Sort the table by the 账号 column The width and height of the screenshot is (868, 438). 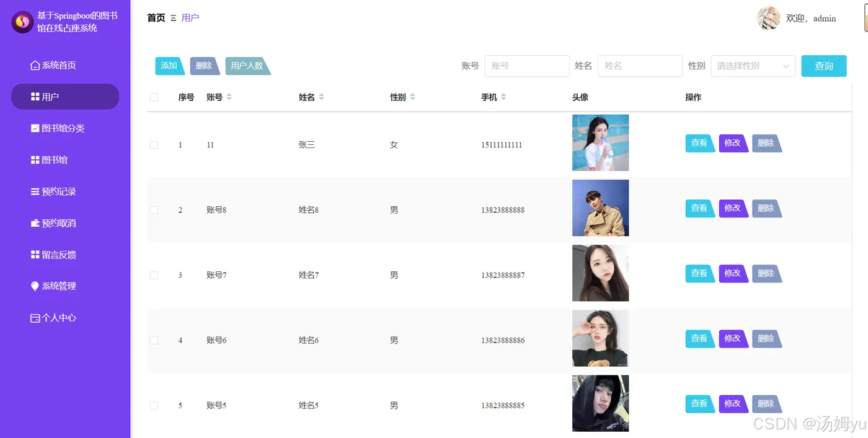[229, 97]
